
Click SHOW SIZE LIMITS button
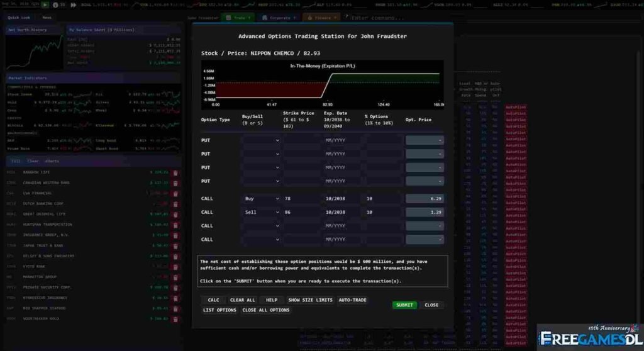310,300
